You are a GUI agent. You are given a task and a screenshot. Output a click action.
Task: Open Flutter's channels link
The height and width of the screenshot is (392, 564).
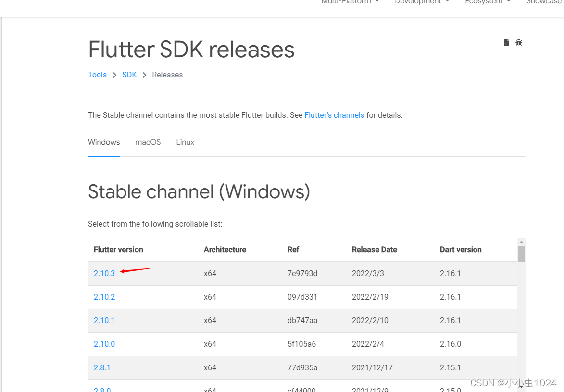click(335, 115)
